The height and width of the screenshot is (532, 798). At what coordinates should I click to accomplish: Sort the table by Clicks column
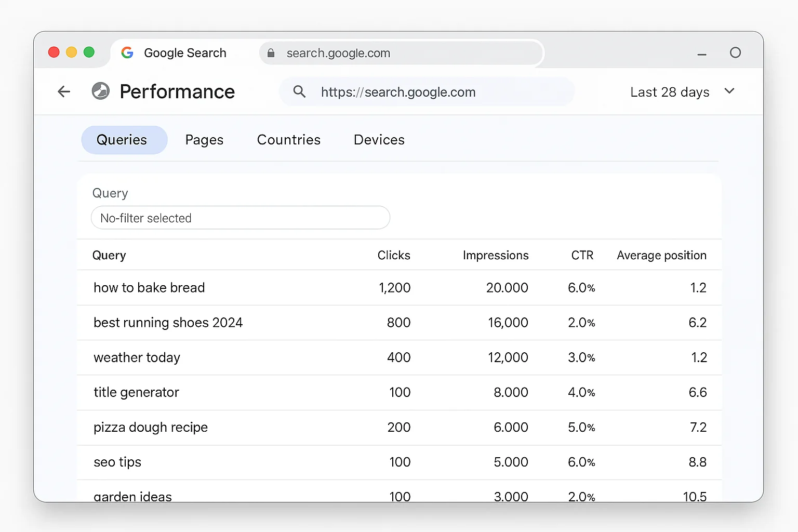394,255
